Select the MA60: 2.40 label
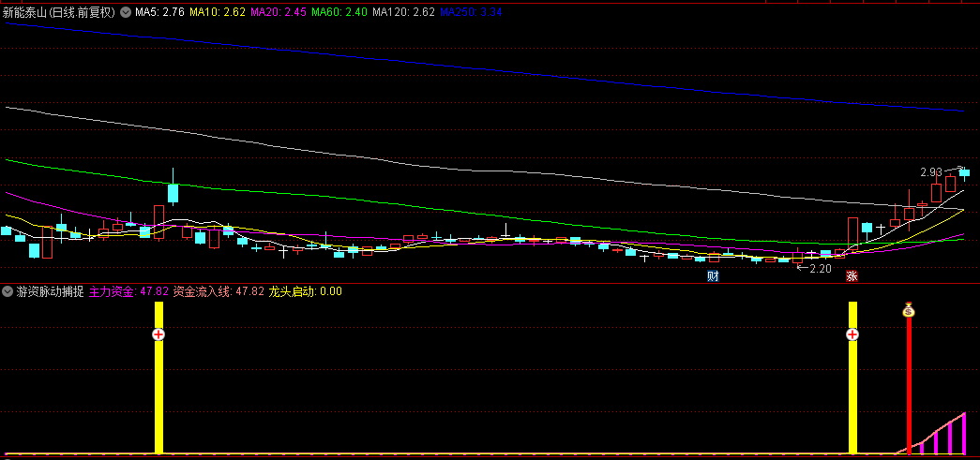Image resolution: width=980 pixels, height=460 pixels. coord(339,12)
